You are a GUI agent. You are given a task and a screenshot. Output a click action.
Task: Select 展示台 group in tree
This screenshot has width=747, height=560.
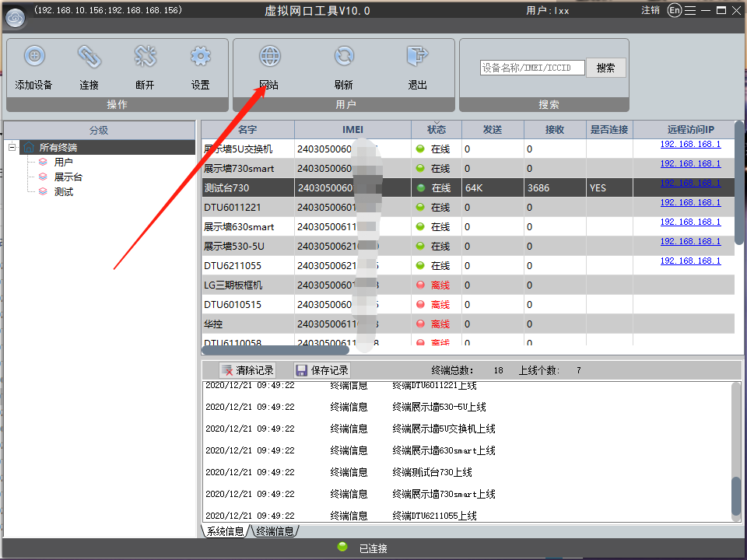[x=68, y=177]
